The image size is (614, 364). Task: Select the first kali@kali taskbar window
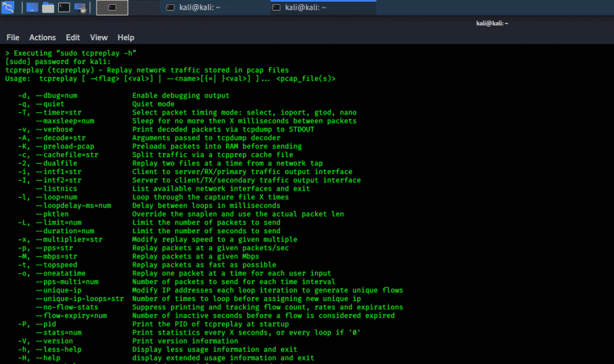(215, 7)
